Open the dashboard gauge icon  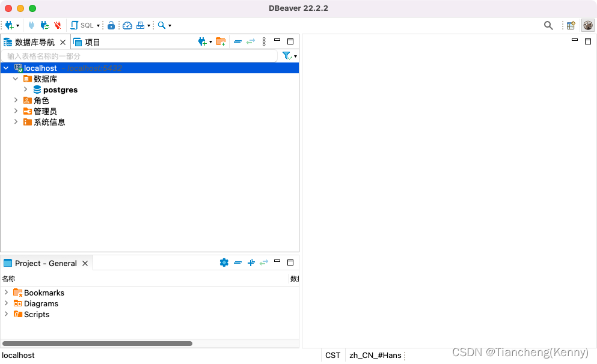(x=127, y=25)
